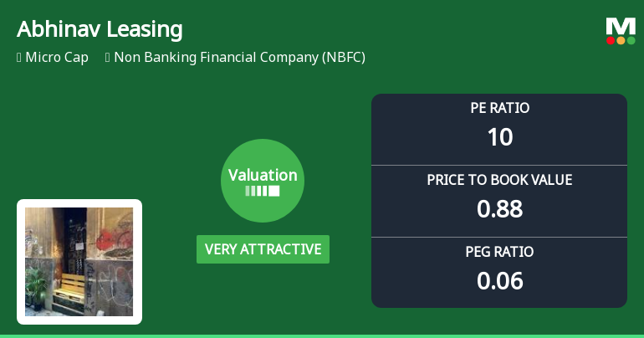
Task: Click the small icon before Micro Cap
Action: tap(18, 58)
